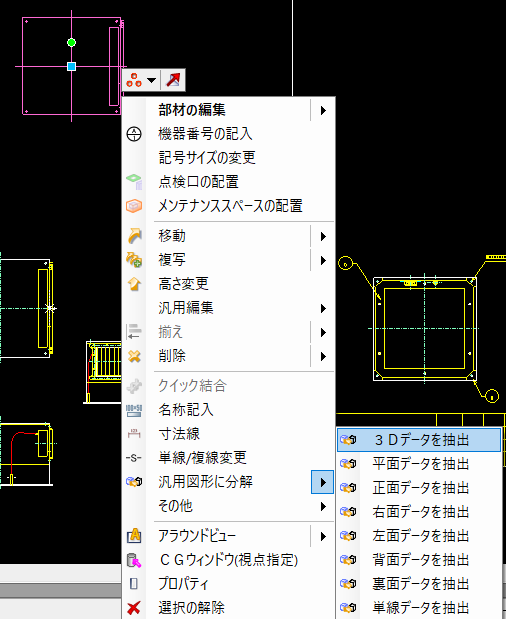Click the 移動 arrow icon
This screenshot has width=506, height=619.
tap(134, 236)
